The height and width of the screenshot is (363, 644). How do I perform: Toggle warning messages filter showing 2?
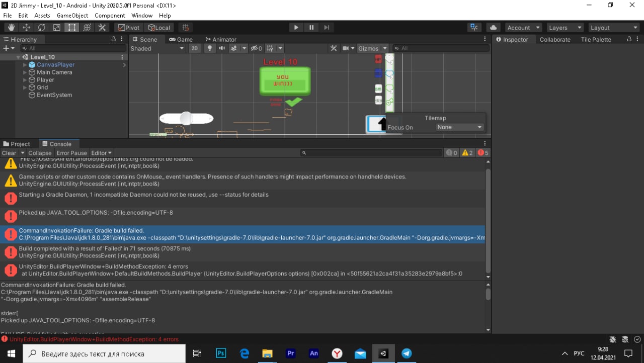(467, 153)
